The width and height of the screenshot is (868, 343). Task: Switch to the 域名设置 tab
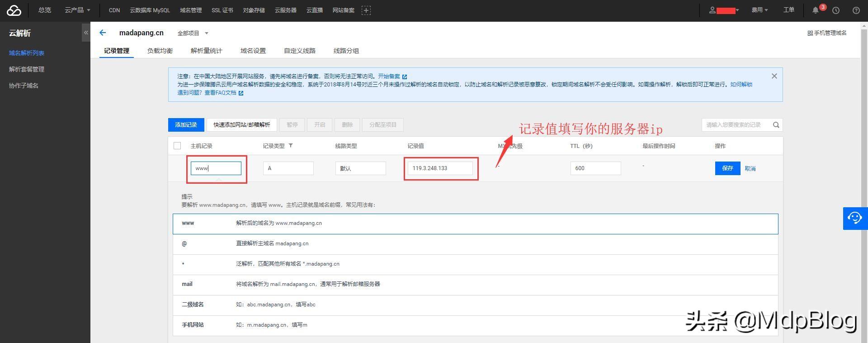[253, 51]
